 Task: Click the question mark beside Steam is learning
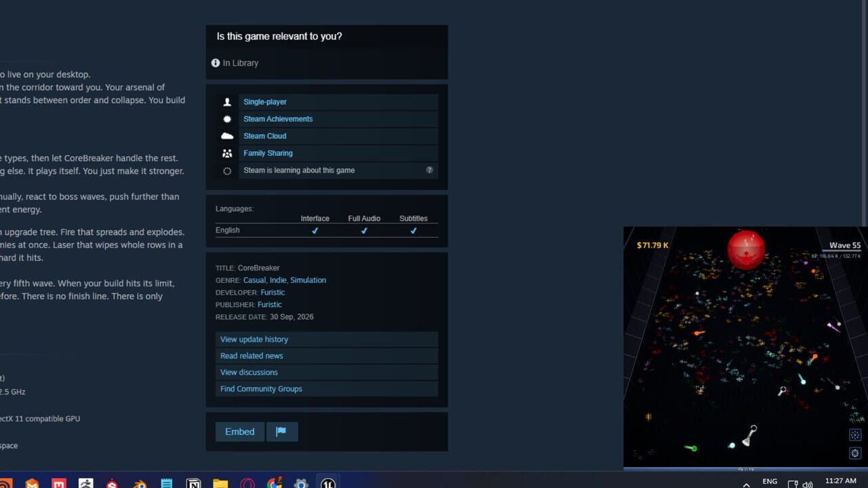[x=429, y=170]
